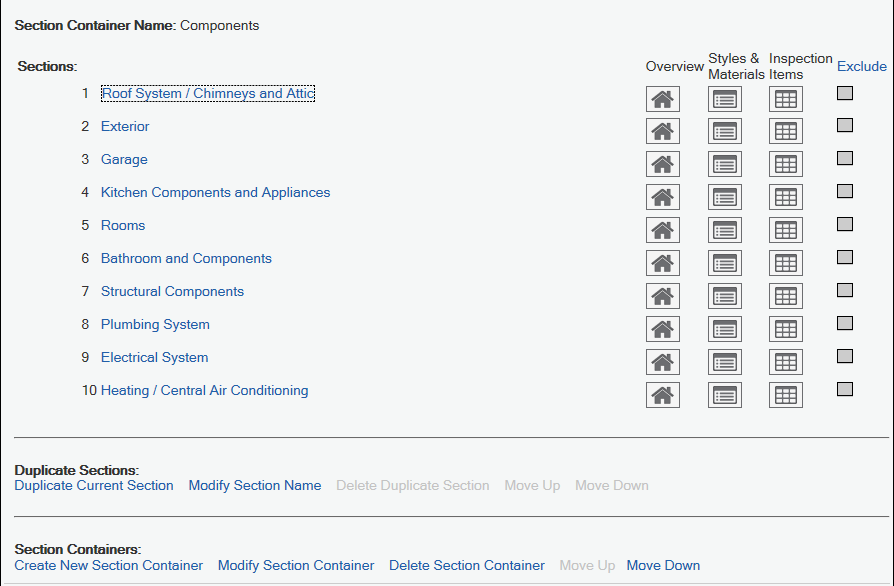
Task: Click Create New Section Container
Action: [x=109, y=566]
